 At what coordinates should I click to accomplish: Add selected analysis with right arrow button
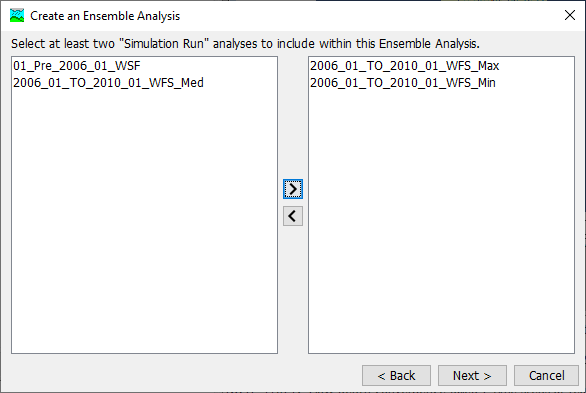tap(293, 189)
